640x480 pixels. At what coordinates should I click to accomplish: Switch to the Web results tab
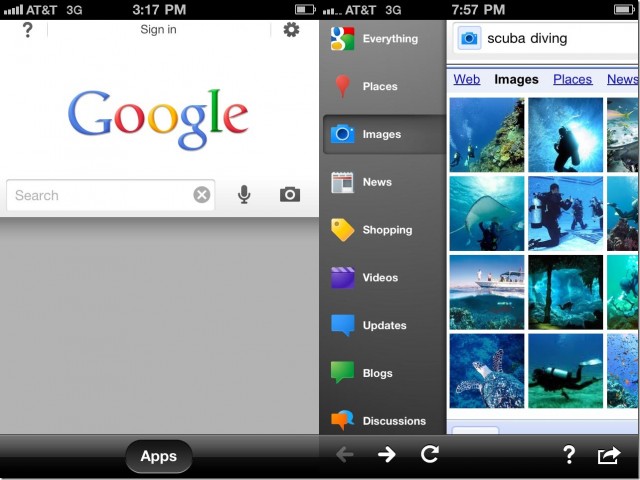[x=467, y=79]
